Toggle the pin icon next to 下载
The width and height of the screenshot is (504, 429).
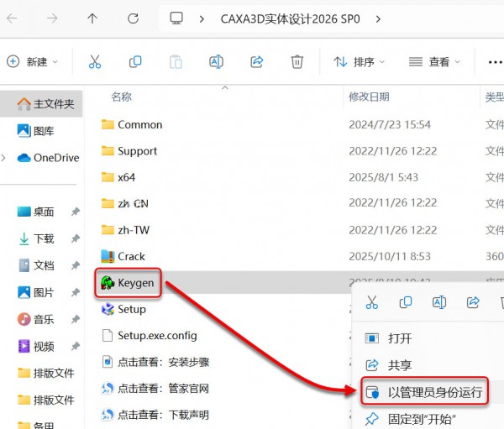pos(76,238)
